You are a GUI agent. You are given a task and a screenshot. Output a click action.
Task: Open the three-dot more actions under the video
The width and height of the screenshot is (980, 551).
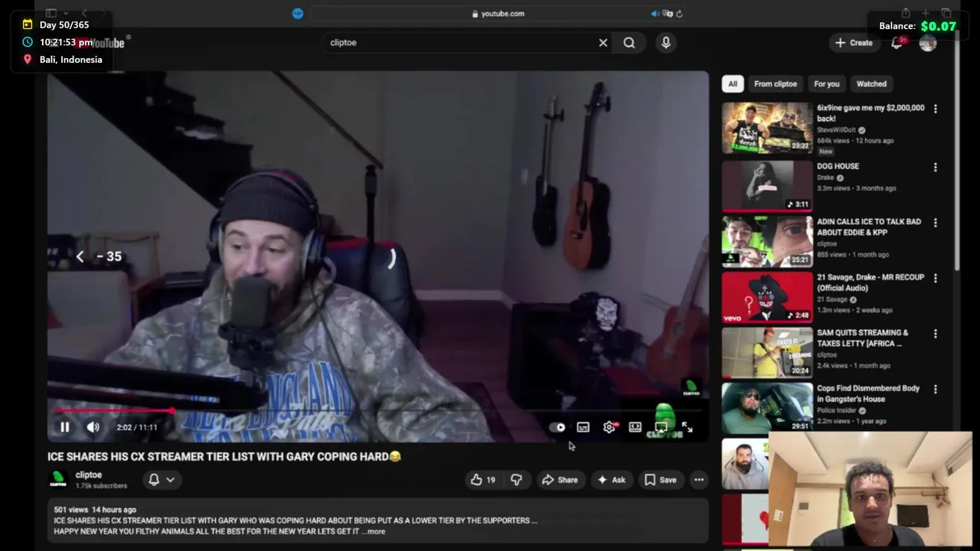pyautogui.click(x=699, y=480)
